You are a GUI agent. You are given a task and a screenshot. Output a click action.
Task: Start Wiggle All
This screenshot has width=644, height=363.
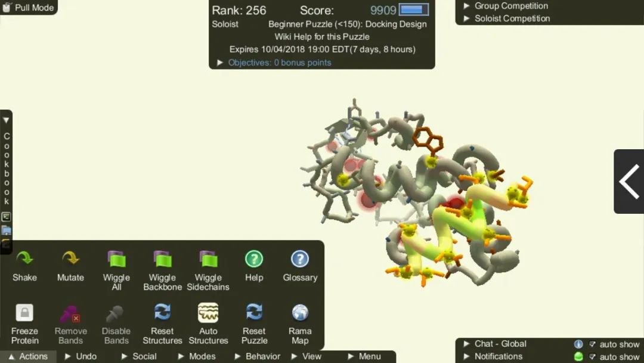116,270
